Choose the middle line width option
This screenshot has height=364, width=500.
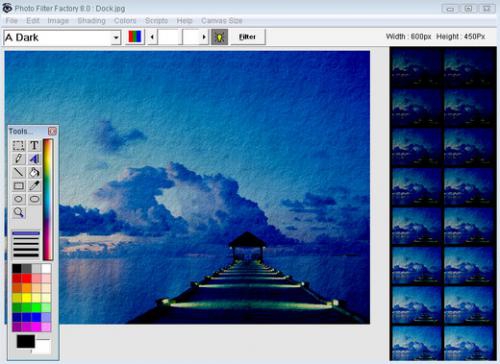click(26, 244)
